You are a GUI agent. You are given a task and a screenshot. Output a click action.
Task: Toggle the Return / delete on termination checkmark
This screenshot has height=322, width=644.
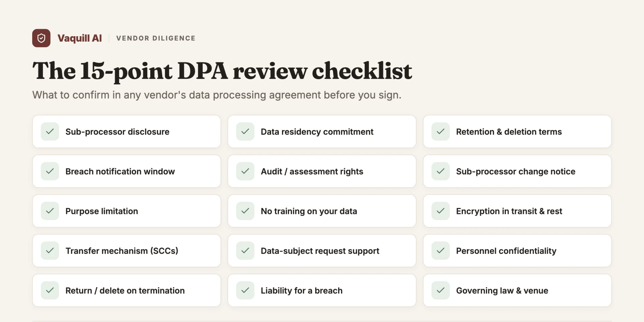[x=50, y=290]
